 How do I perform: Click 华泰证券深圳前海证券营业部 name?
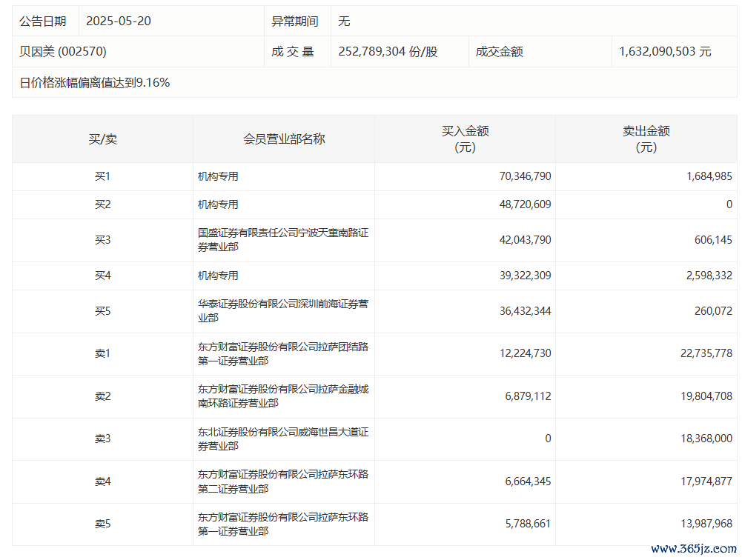[x=283, y=311]
